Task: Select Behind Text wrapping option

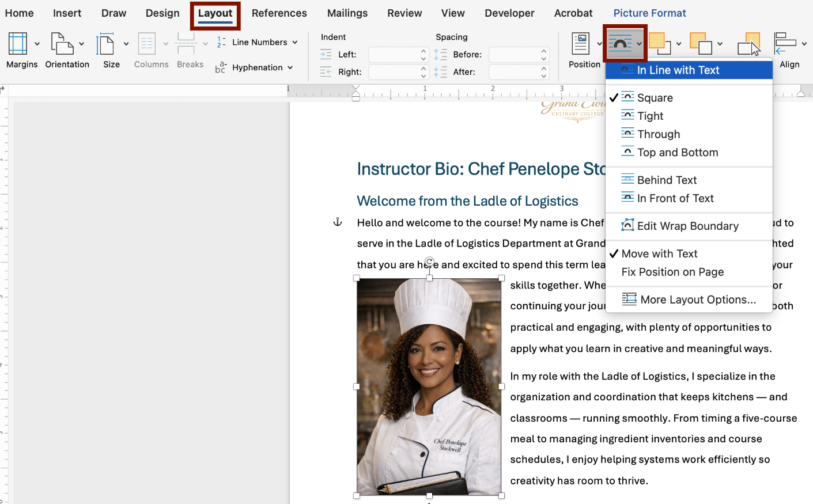Action: click(x=665, y=179)
